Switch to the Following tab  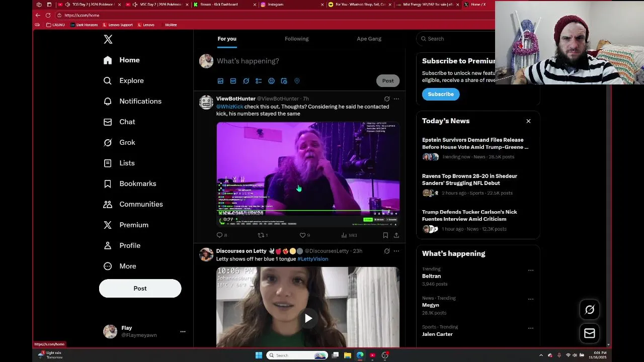(x=297, y=39)
